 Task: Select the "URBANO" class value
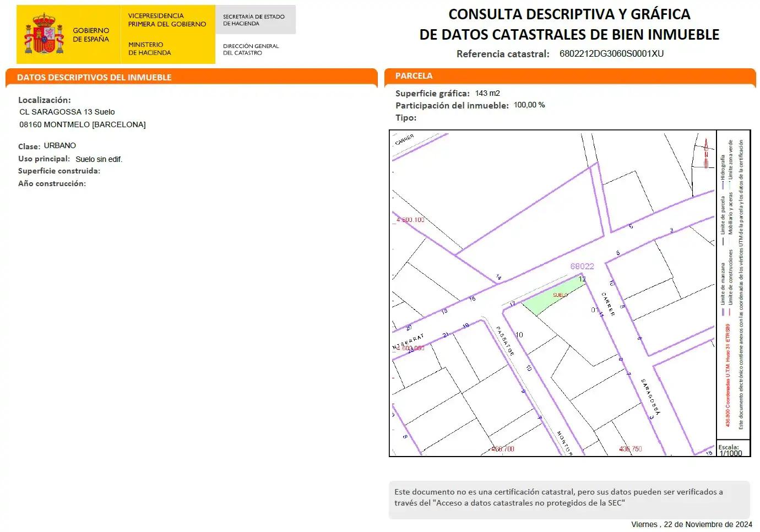coord(60,145)
